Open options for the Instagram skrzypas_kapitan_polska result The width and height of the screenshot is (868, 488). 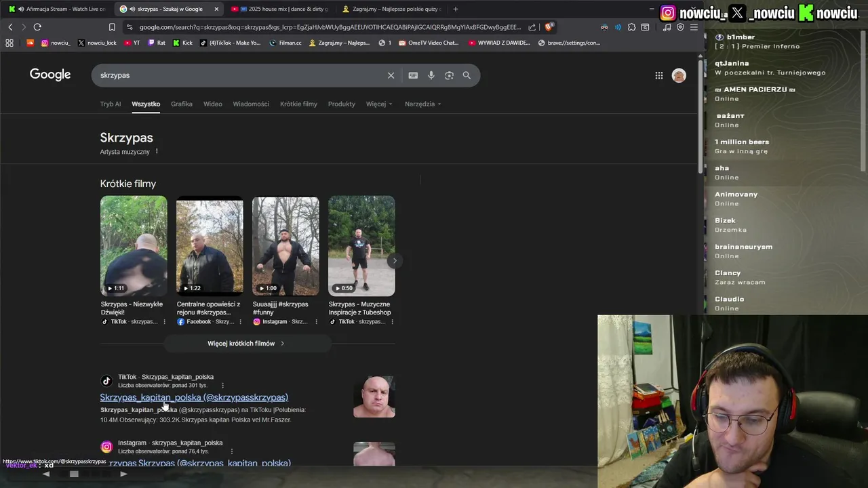231,451
